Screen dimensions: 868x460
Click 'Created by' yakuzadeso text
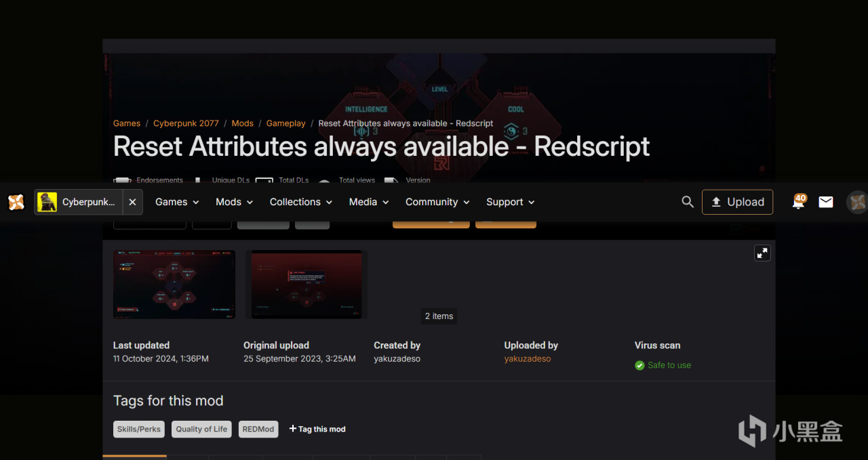coord(397,359)
